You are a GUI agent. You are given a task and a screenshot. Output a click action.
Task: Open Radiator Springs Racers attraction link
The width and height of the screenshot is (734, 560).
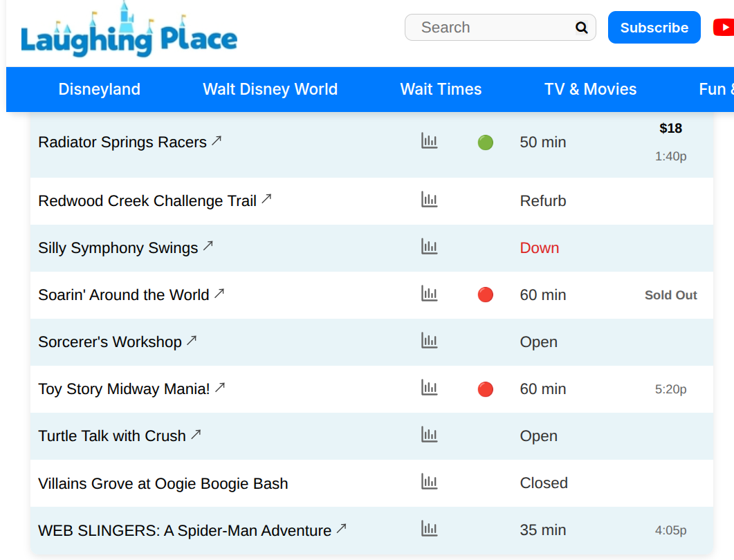(x=122, y=142)
